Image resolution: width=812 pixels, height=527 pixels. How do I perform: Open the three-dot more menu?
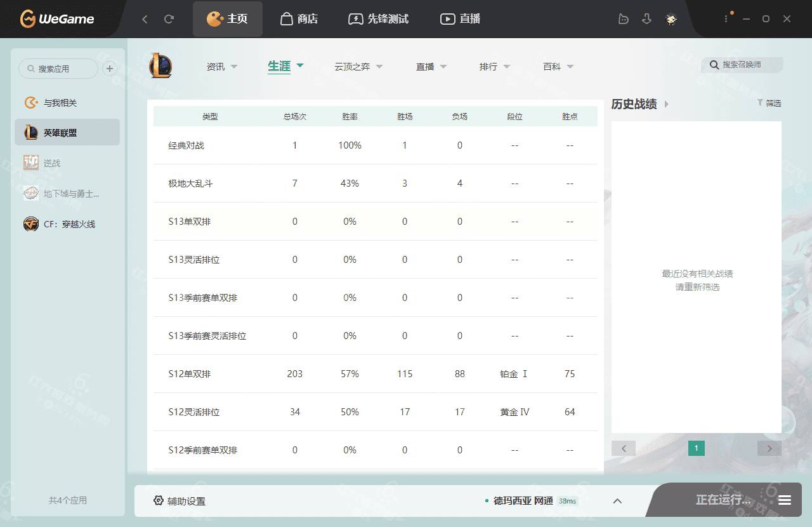pos(727,19)
